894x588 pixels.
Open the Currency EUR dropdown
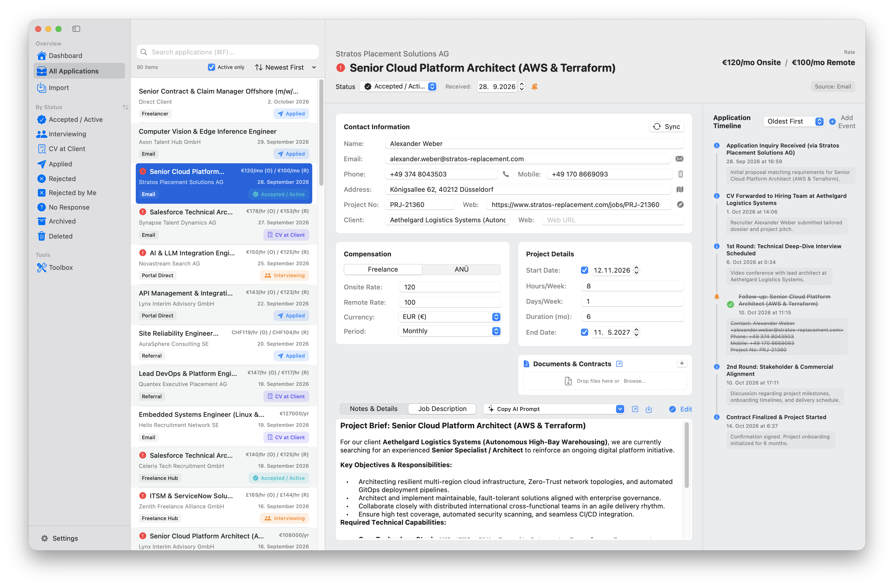point(449,317)
